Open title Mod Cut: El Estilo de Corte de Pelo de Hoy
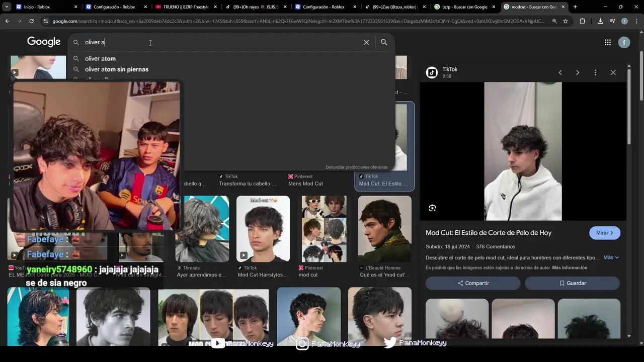 pyautogui.click(x=489, y=233)
